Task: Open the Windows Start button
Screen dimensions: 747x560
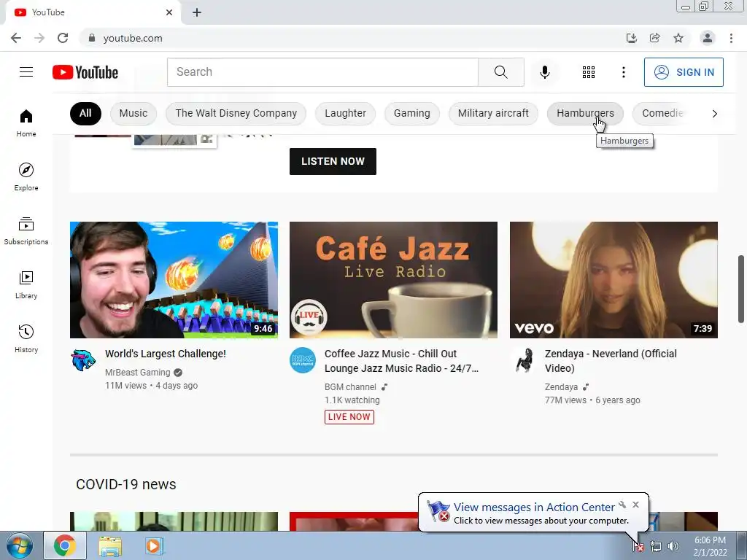Action: [x=20, y=545]
